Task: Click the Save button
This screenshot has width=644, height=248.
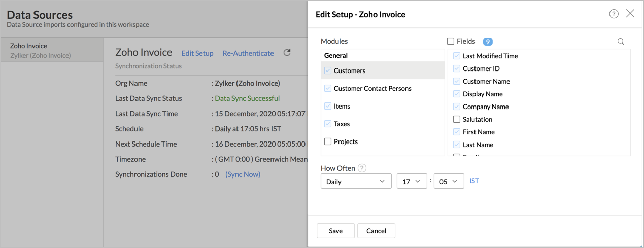Action: click(x=335, y=231)
